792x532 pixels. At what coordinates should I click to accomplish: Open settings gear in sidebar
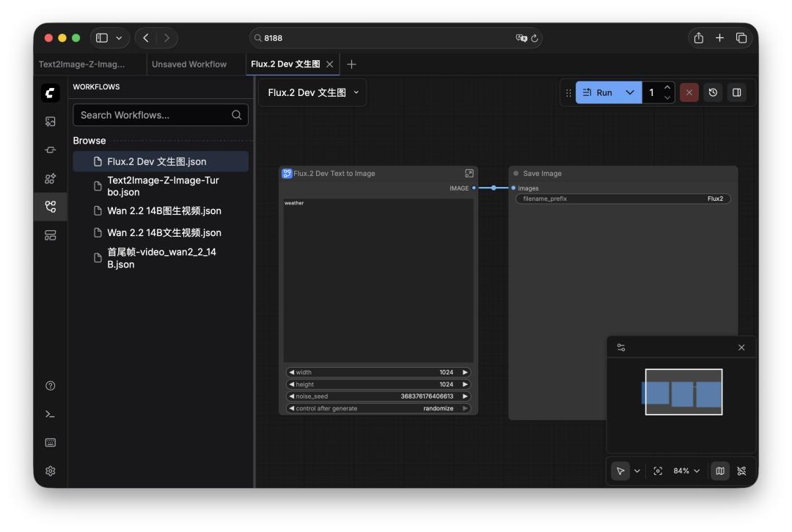[x=51, y=471]
